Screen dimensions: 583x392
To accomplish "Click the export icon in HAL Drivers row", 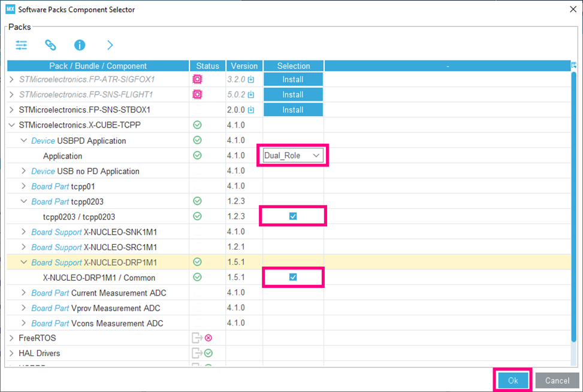I will tap(197, 353).
